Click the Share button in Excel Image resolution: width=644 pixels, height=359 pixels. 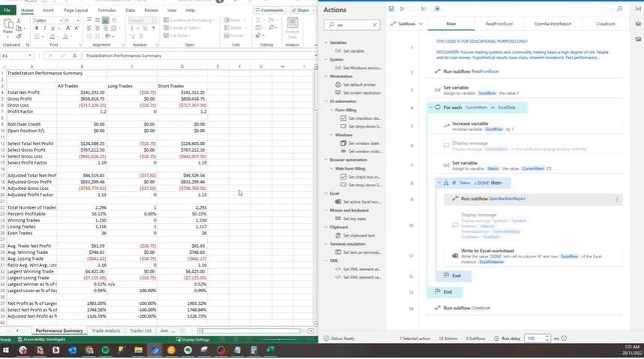pyautogui.click(x=302, y=11)
